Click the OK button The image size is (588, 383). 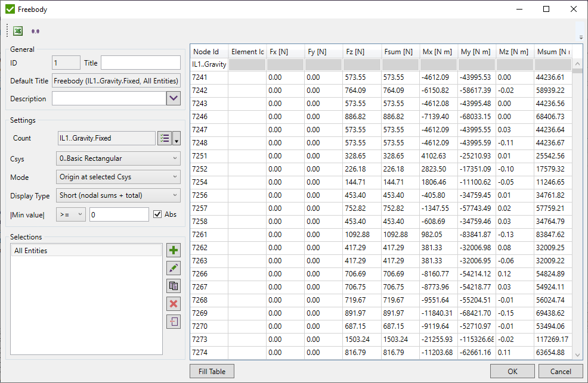click(x=512, y=371)
